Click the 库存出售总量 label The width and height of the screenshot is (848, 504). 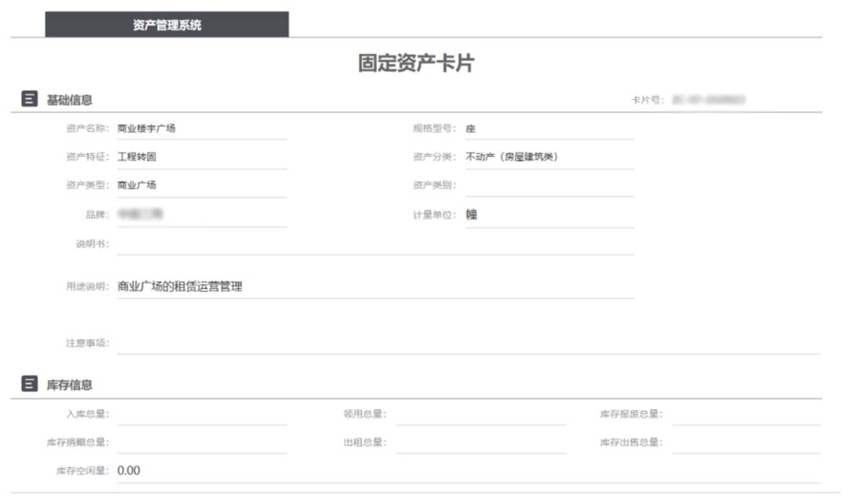click(x=631, y=442)
